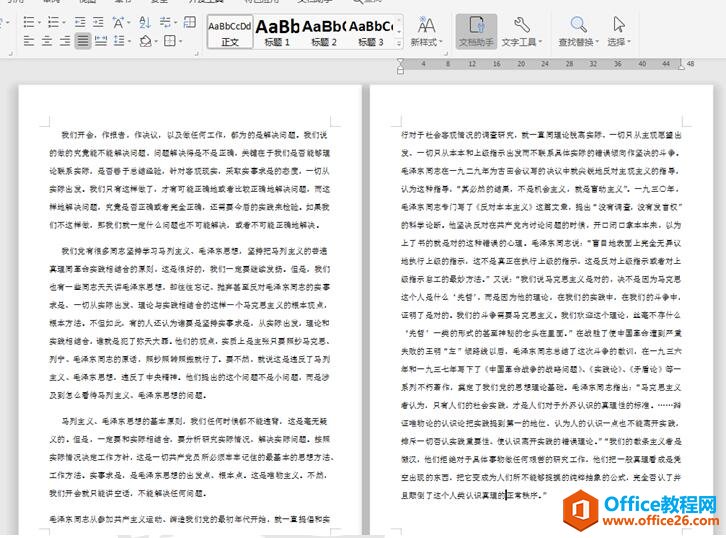The height and width of the screenshot is (538, 726).
Task: Expand 文字工具 dropdown arrow
Action: (540, 42)
